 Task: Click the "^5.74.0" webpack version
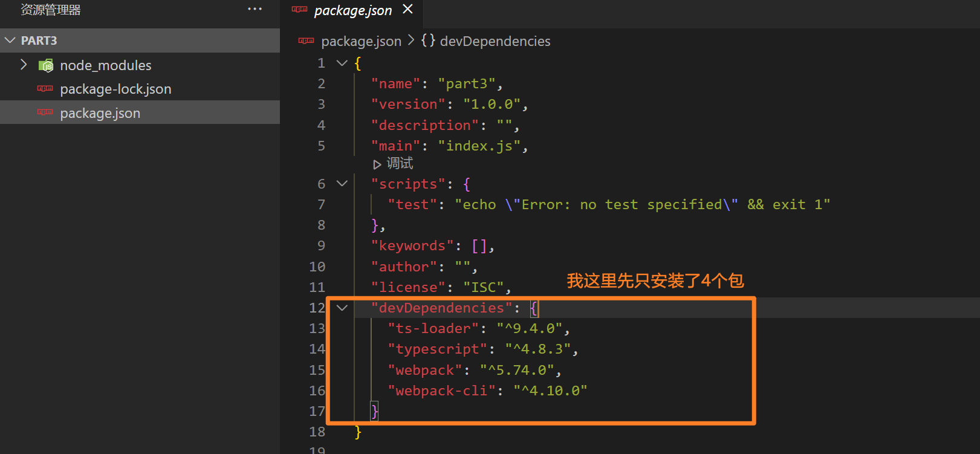pyautogui.click(x=518, y=370)
